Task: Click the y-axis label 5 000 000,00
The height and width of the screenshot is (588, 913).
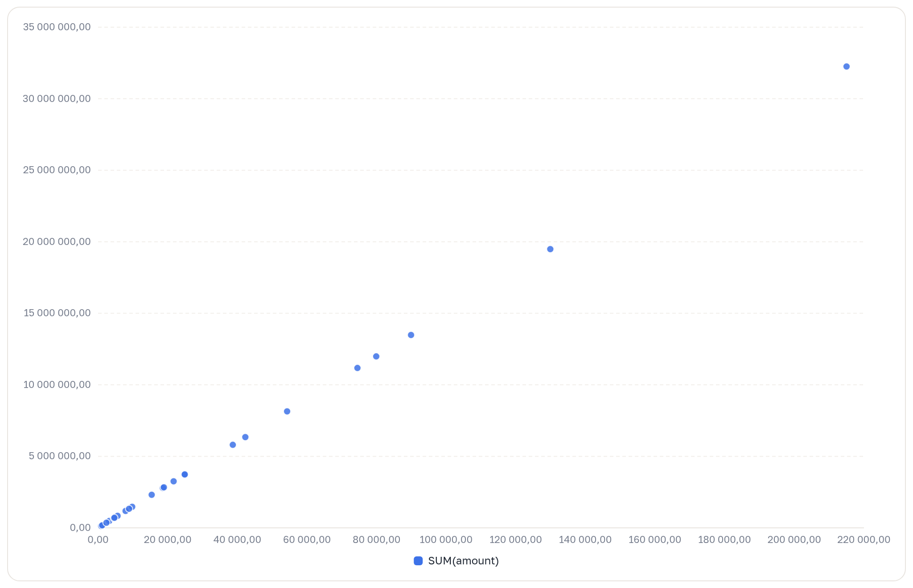Action: click(x=60, y=456)
